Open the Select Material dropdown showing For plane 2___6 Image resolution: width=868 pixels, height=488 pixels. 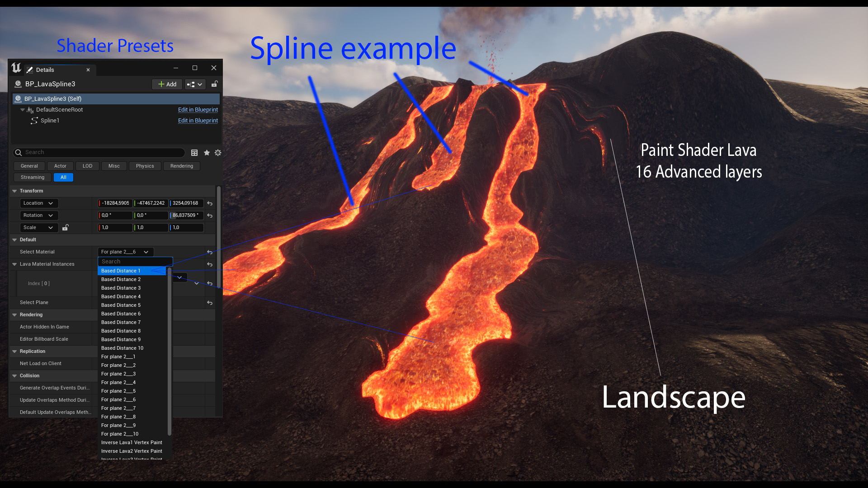coord(125,252)
